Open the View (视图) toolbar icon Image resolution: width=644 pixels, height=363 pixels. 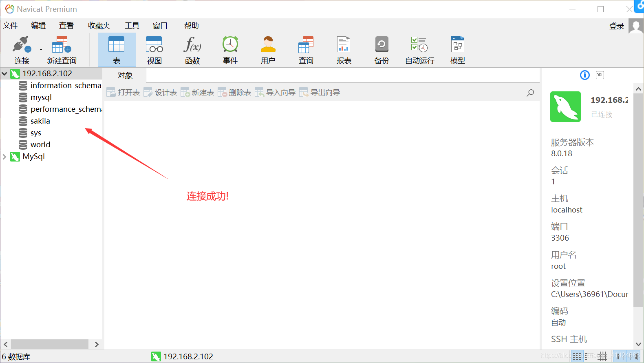[154, 44]
